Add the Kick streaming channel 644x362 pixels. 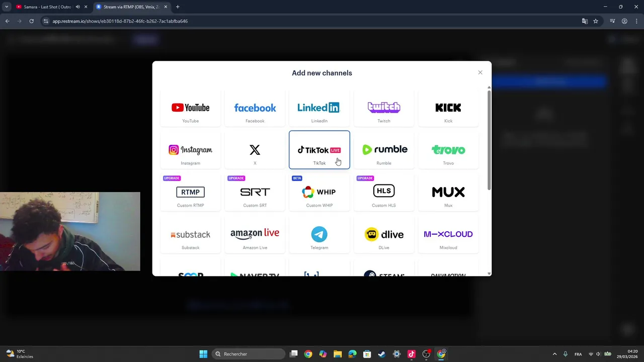[448, 108]
